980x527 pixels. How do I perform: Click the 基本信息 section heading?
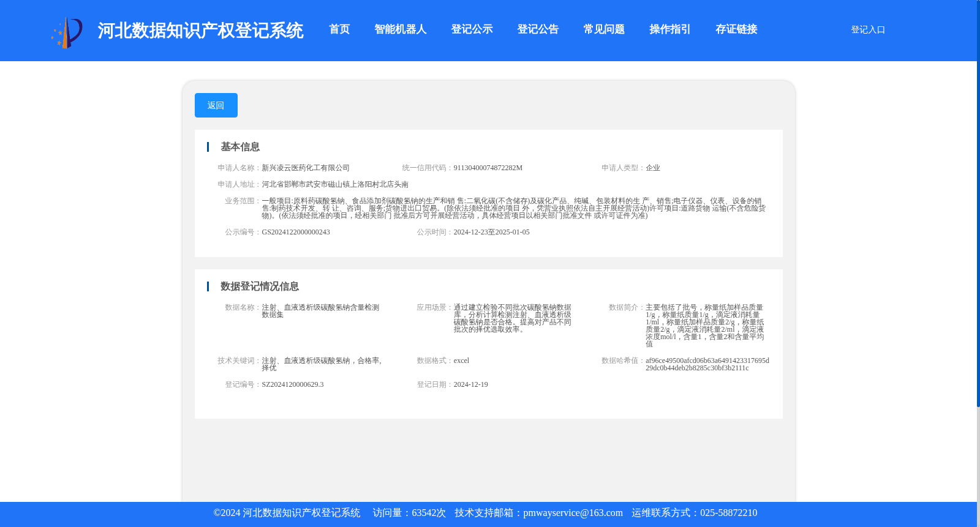tap(240, 147)
